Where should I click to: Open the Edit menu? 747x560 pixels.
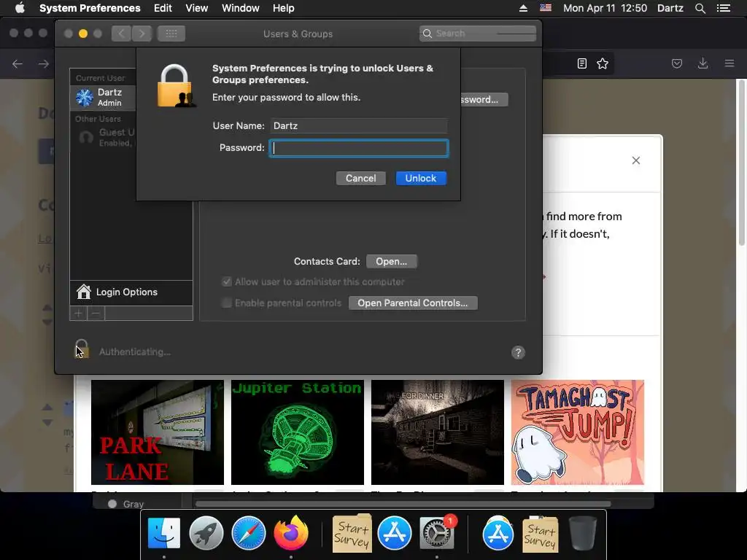(163, 8)
